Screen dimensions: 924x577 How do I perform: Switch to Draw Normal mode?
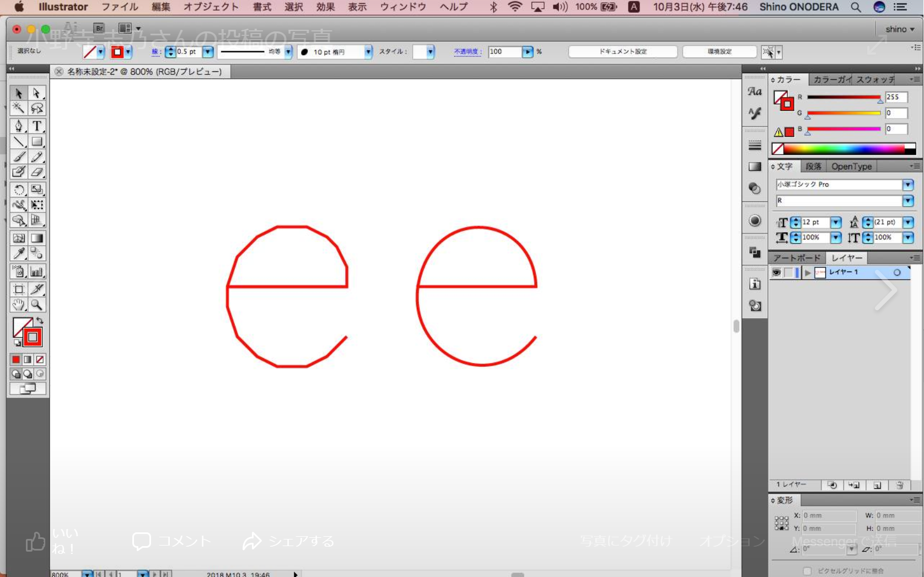click(16, 374)
